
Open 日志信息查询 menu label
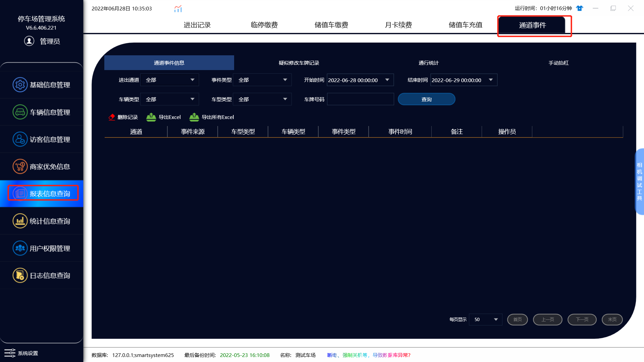coord(50,276)
